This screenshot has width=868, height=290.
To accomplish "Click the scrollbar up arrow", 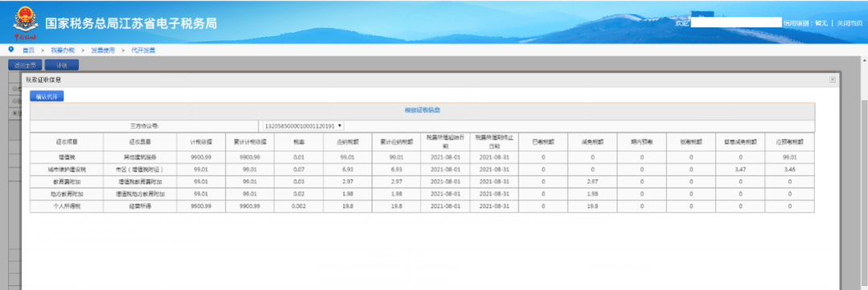I will coord(865,59).
